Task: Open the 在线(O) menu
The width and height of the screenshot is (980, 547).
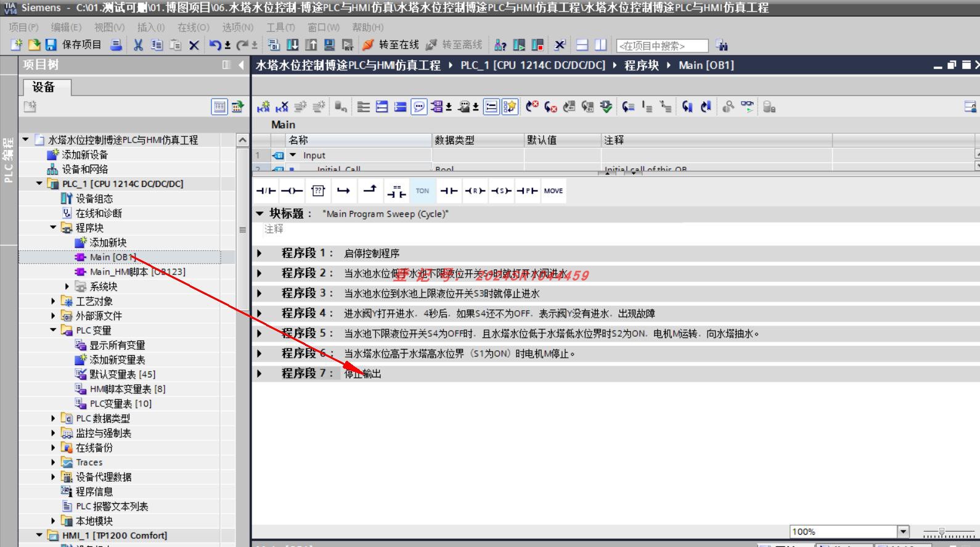Action: pyautogui.click(x=194, y=27)
